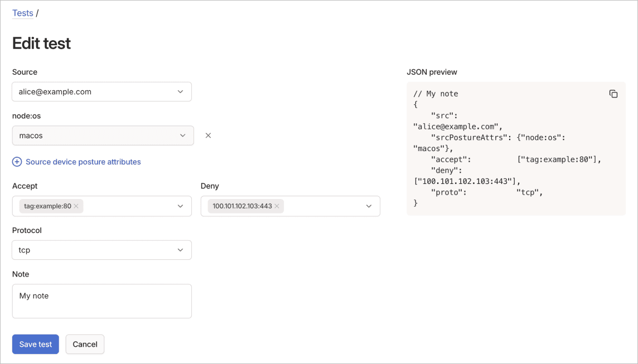The height and width of the screenshot is (364, 638).
Task: Expand the Accept dropdown
Action: [x=180, y=206]
